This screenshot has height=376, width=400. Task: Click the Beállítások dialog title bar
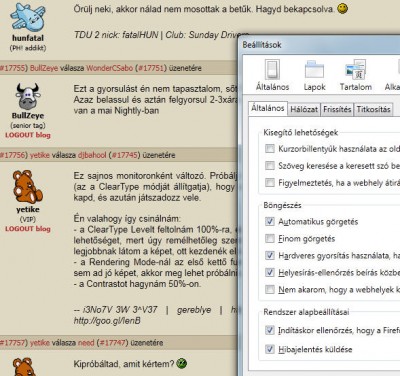pos(319,45)
